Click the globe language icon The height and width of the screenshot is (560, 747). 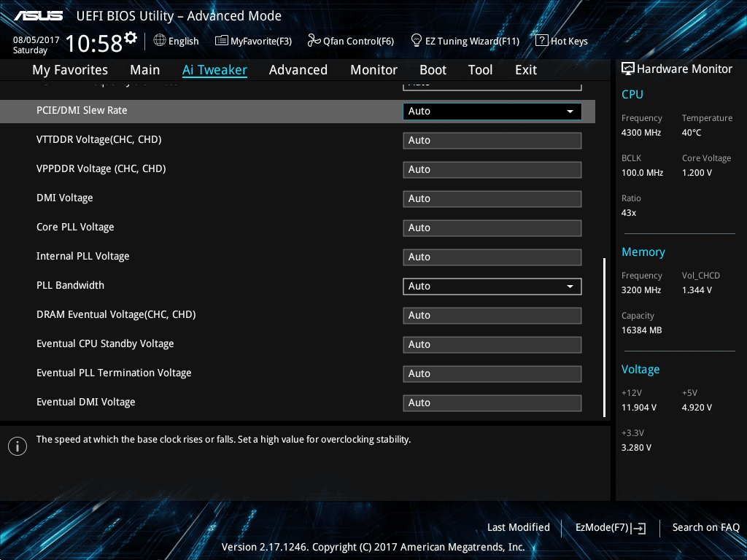click(160, 41)
